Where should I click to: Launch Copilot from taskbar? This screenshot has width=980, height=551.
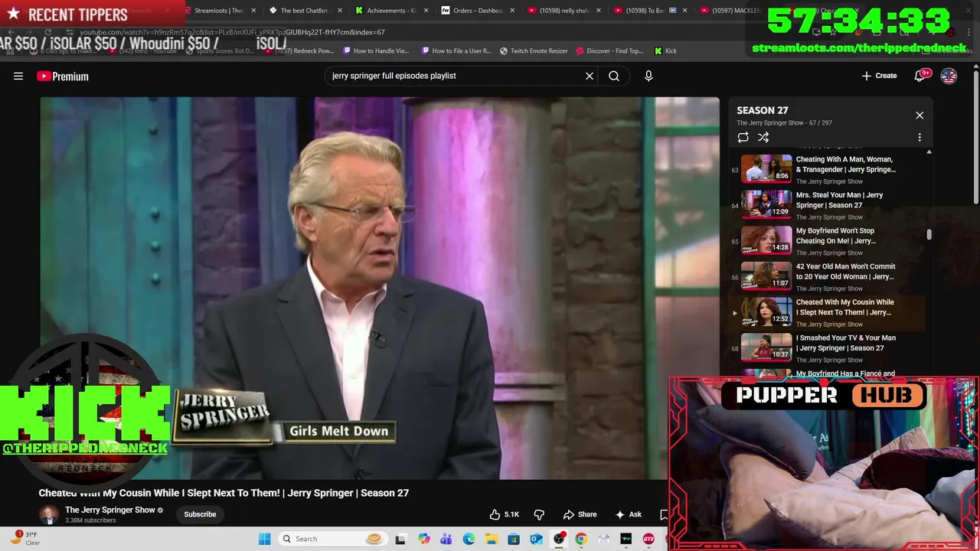click(424, 539)
